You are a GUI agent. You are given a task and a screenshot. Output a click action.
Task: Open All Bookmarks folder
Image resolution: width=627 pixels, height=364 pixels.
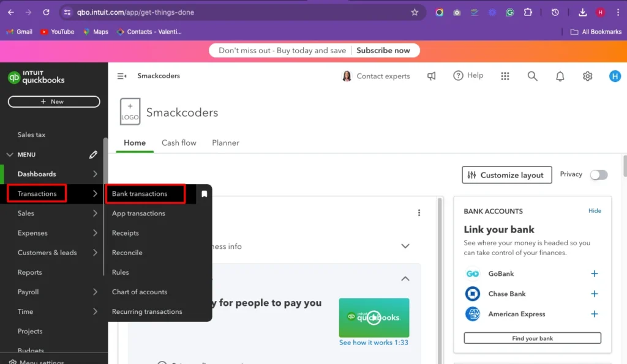[x=596, y=32]
